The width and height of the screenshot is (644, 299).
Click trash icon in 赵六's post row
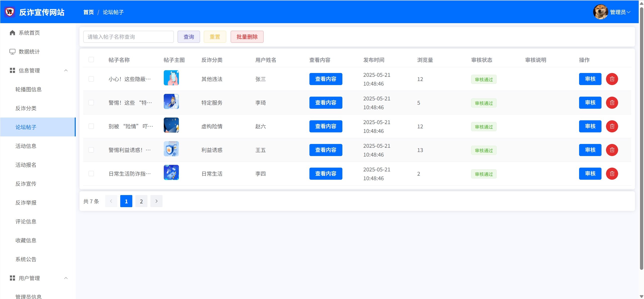612,126
